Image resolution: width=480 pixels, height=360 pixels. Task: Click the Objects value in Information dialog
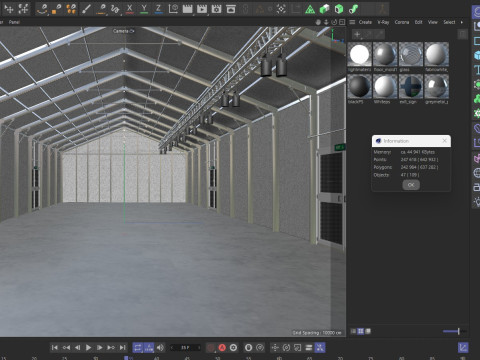coord(410,175)
